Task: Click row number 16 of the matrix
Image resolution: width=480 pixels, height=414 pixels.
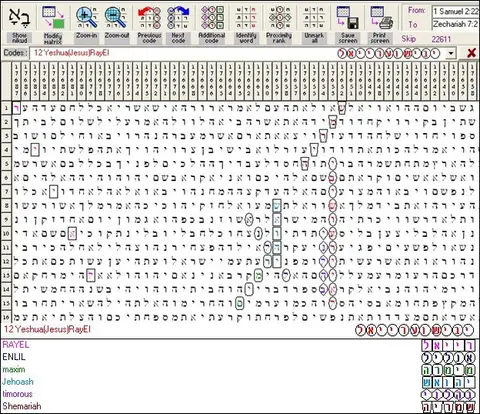Action: tap(6, 317)
